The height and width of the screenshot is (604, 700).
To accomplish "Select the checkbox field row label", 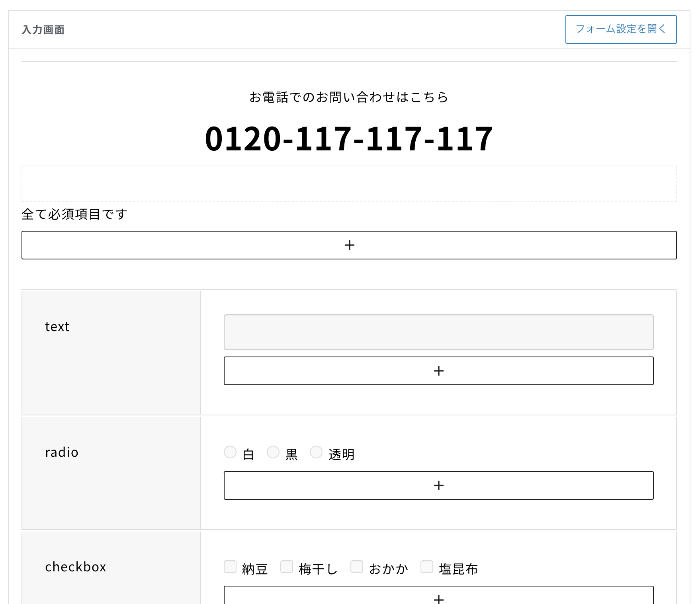I will pos(76,567).
